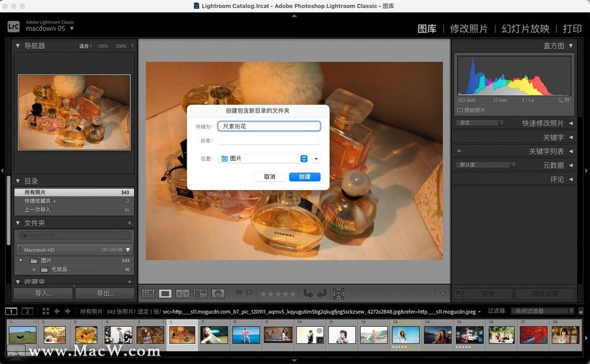Click the Lrc application logo
The image size is (590, 364).
tap(14, 26)
